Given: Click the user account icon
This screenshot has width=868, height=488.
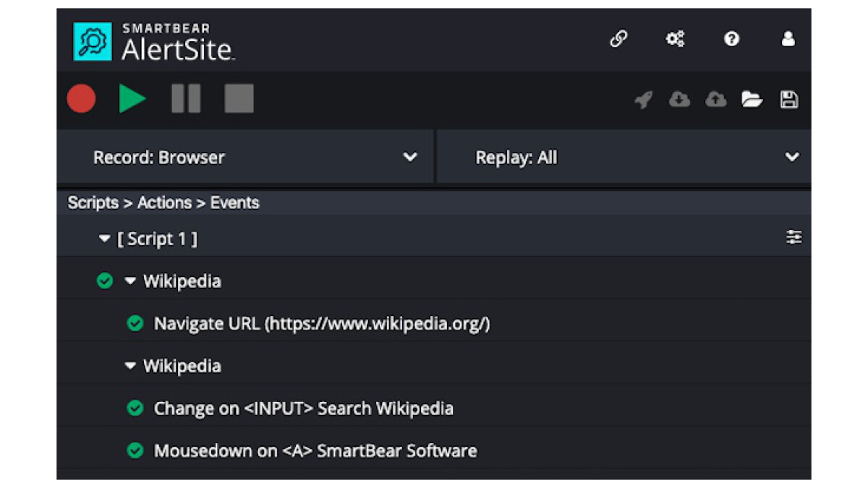Looking at the screenshot, I should coord(788,39).
